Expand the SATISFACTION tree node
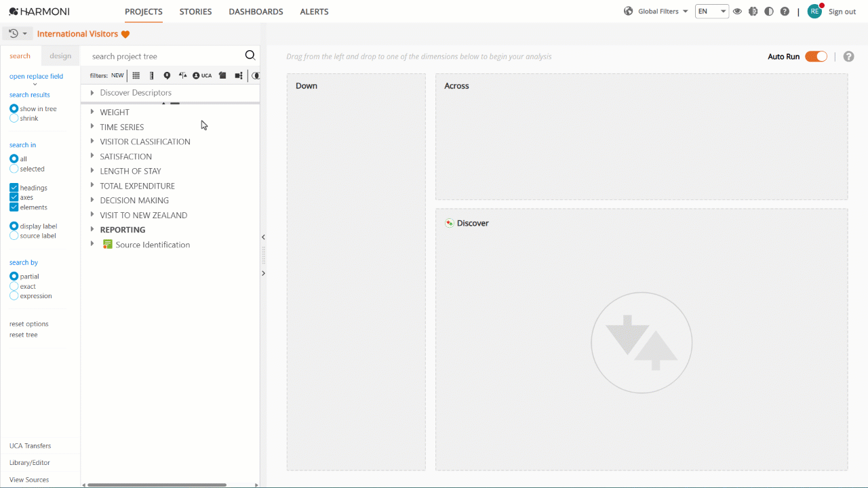The width and height of the screenshot is (868, 488). 92,156
